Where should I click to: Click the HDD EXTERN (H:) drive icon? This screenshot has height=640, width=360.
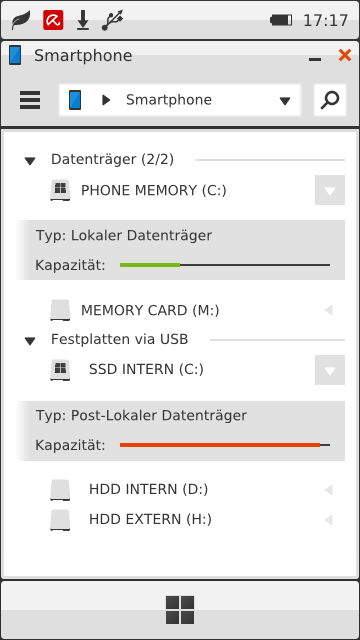pyautogui.click(x=60, y=520)
